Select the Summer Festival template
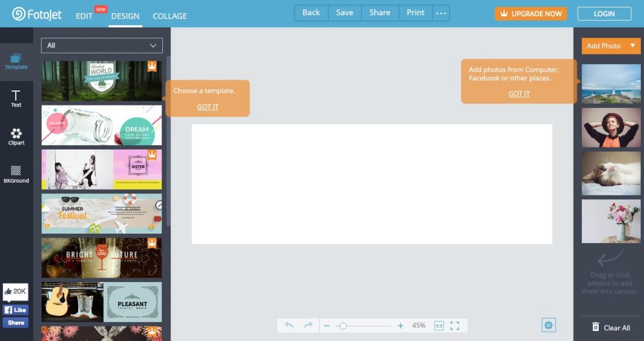 coord(101,214)
